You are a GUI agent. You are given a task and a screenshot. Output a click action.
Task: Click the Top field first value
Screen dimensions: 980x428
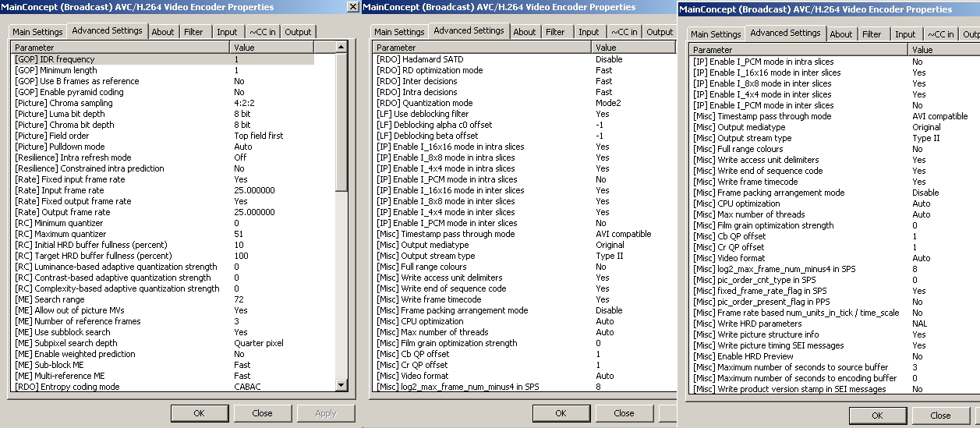[x=259, y=136]
